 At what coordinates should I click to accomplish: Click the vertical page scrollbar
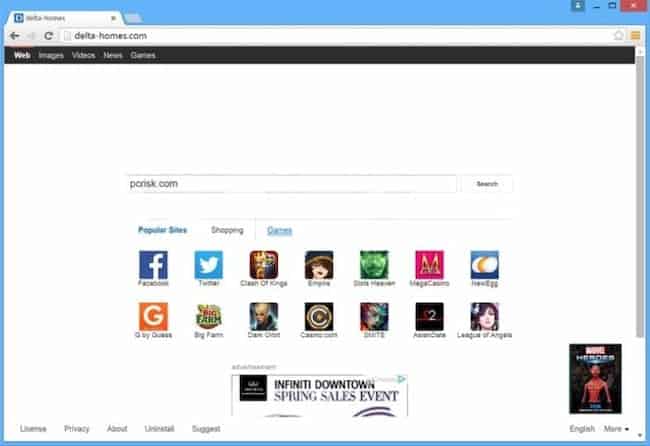(x=640, y=195)
